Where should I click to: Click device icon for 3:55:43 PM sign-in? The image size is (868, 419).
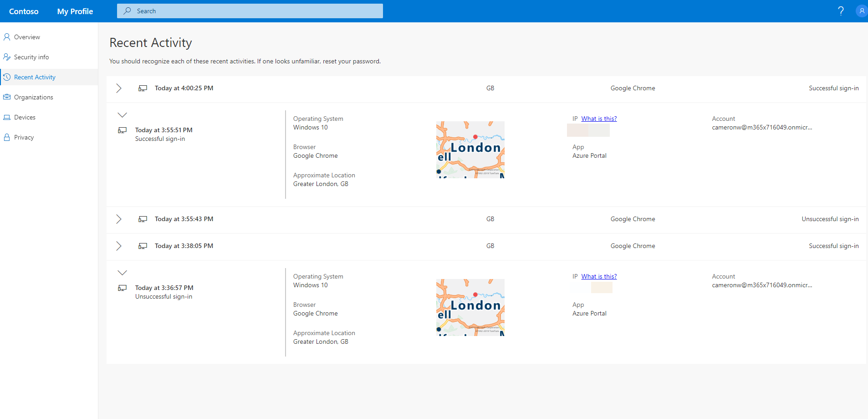coord(143,219)
